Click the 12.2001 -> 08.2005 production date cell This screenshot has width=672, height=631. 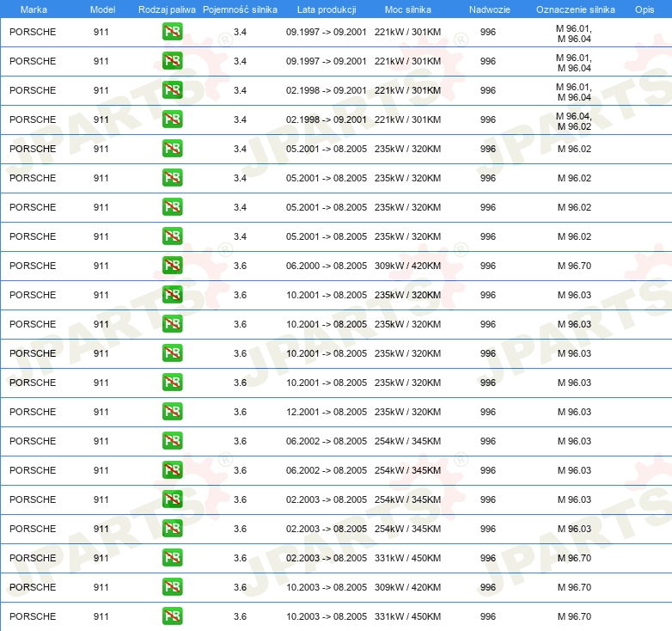tap(326, 413)
